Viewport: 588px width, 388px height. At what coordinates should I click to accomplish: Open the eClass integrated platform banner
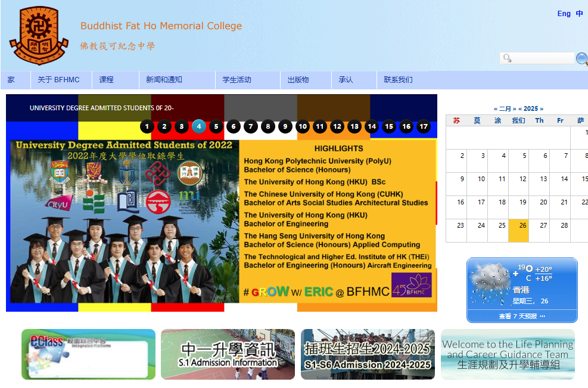tap(89, 354)
